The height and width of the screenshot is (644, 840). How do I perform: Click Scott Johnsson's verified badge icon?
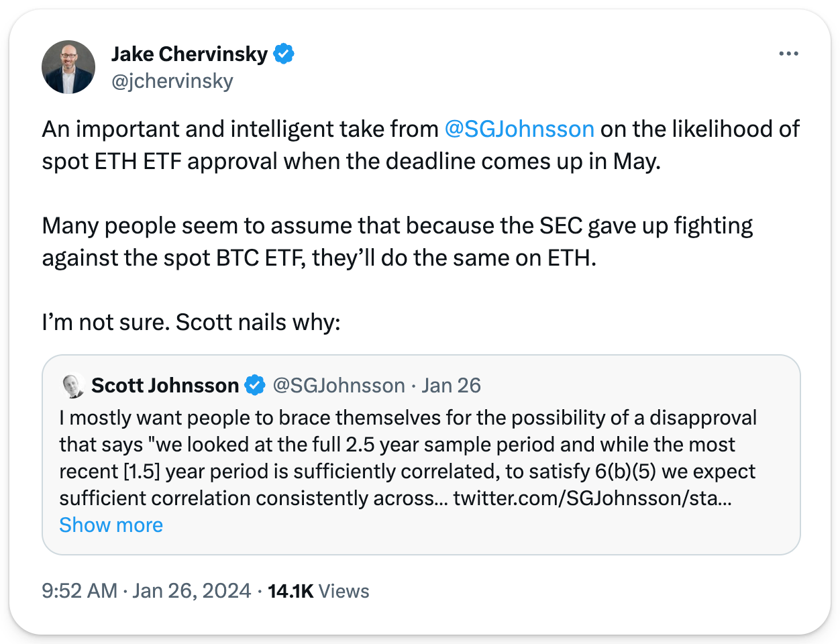tap(255, 386)
